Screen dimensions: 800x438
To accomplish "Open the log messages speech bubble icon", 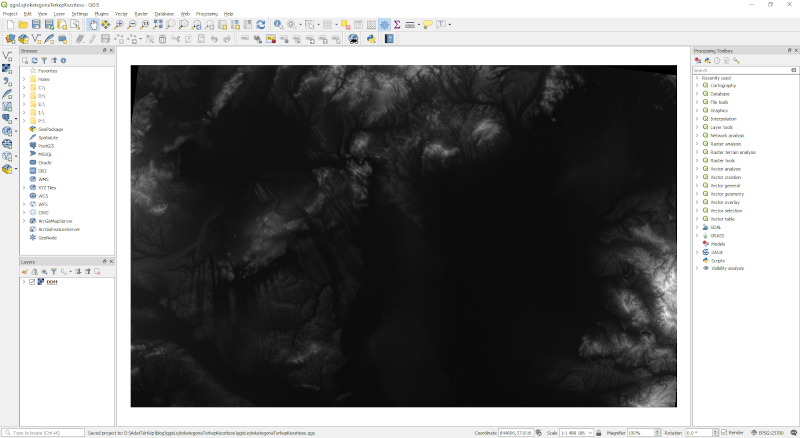I will 792,433.
